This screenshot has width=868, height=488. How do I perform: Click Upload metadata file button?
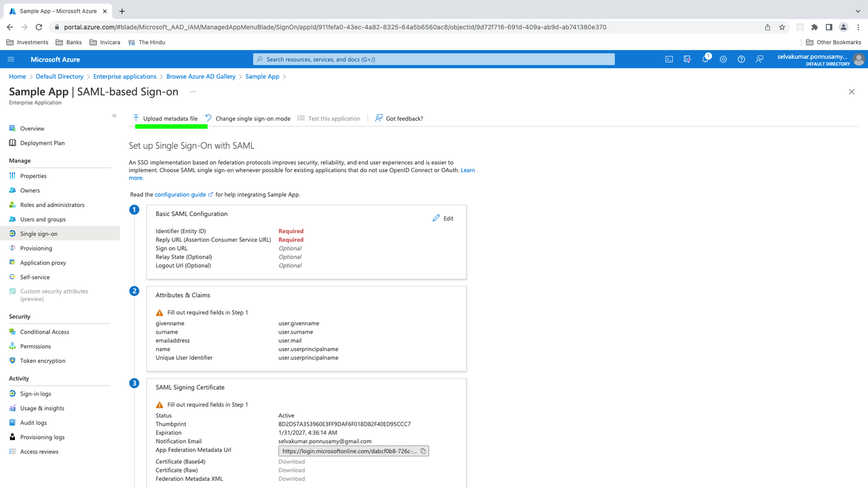click(165, 118)
